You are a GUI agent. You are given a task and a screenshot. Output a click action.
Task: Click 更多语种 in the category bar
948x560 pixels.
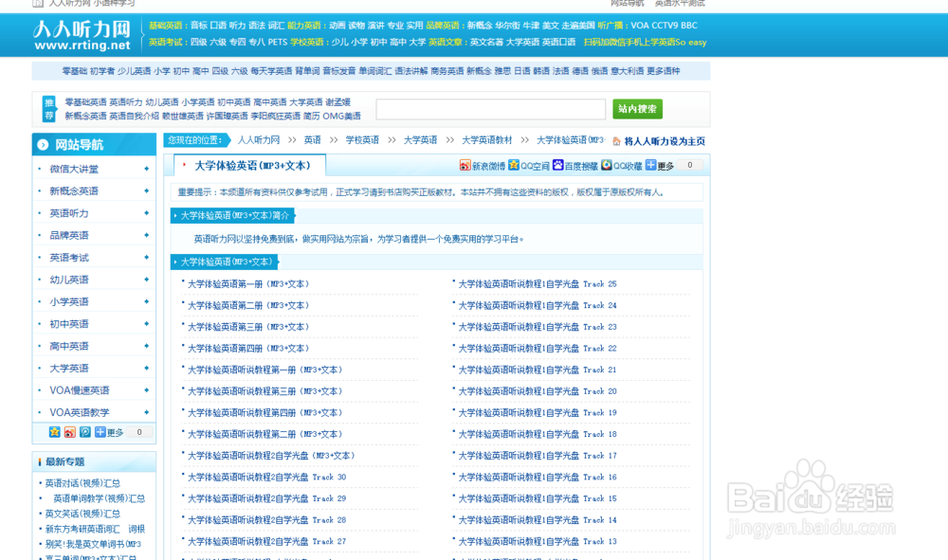[664, 71]
